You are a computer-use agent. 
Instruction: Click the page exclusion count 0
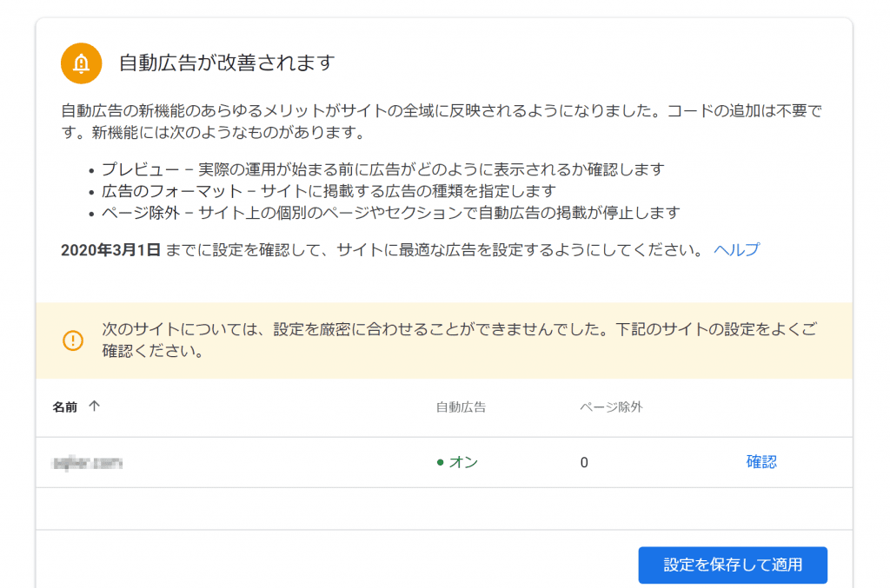pos(584,462)
